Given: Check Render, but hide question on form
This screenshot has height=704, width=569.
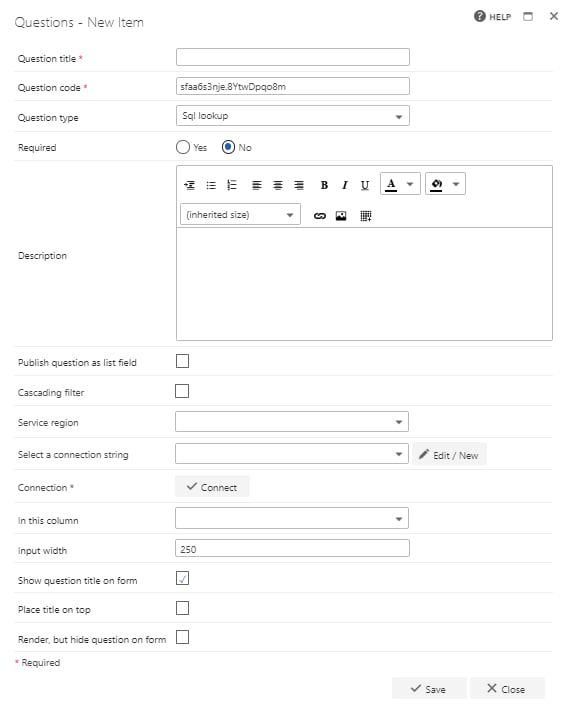Looking at the screenshot, I should 182,637.
